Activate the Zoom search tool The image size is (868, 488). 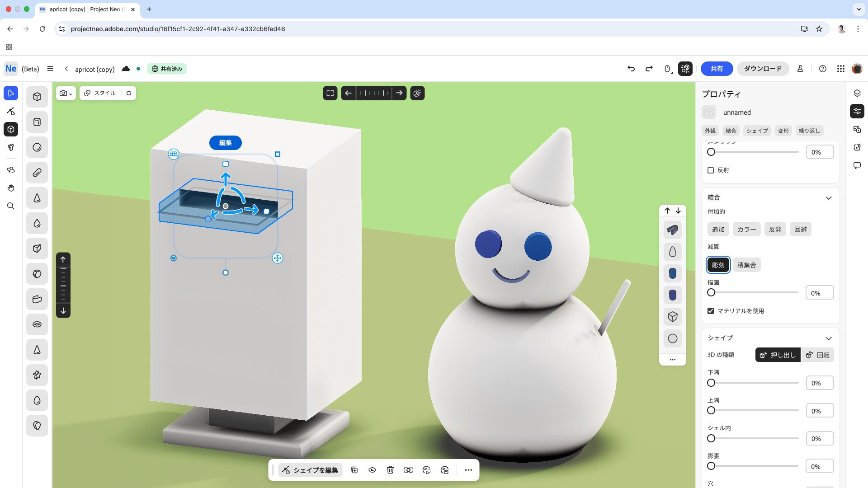click(x=11, y=206)
